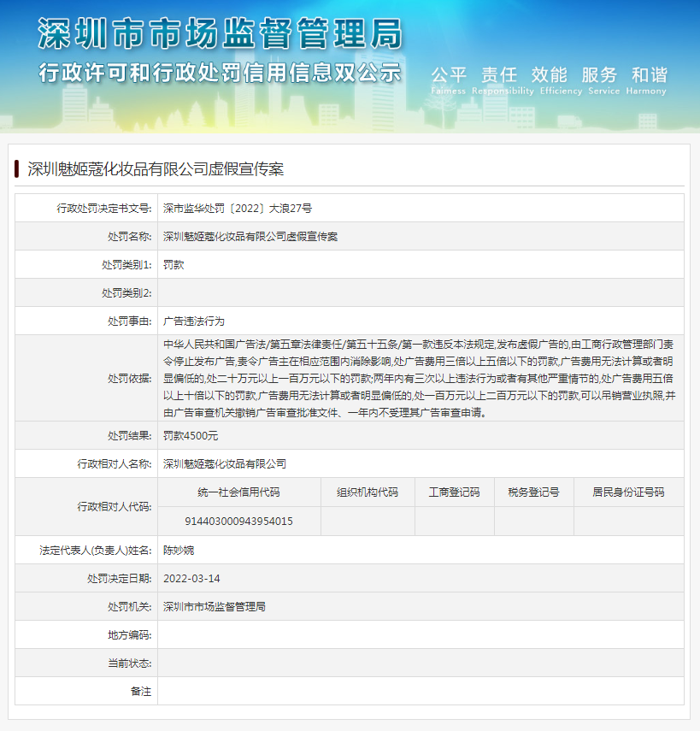Screen dimensions: 700x731
Task: Select the document number 深市监华处罚〔2022〕大浪27号
Action: (238, 209)
